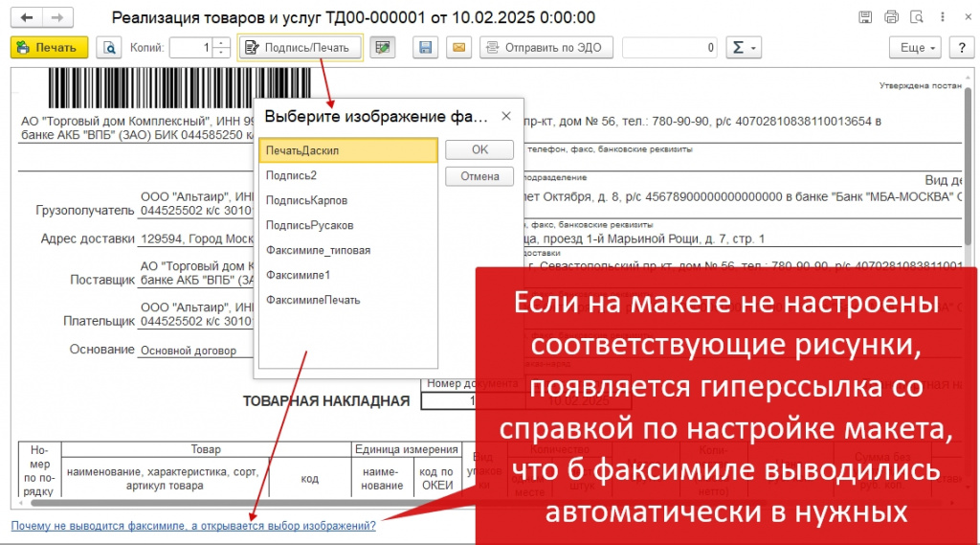Click the Адрес доставки label
Screen dimensions: 980x545
point(87,238)
